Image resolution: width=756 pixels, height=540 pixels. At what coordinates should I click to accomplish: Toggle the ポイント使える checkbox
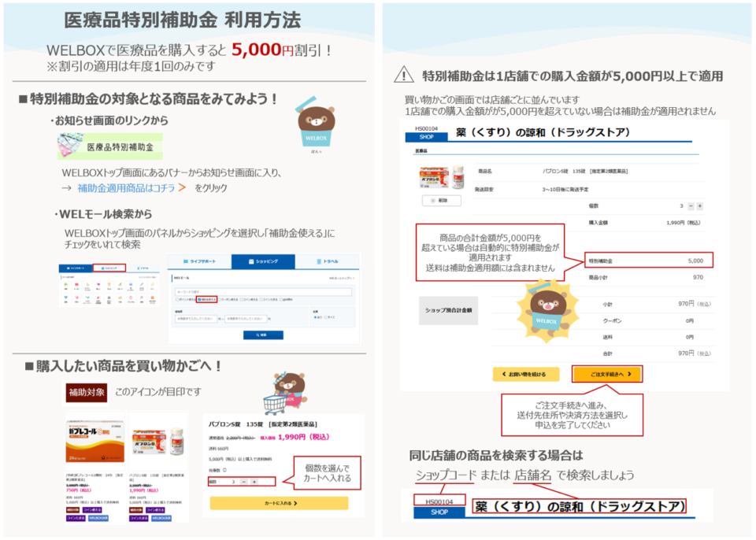pyautogui.click(x=177, y=299)
